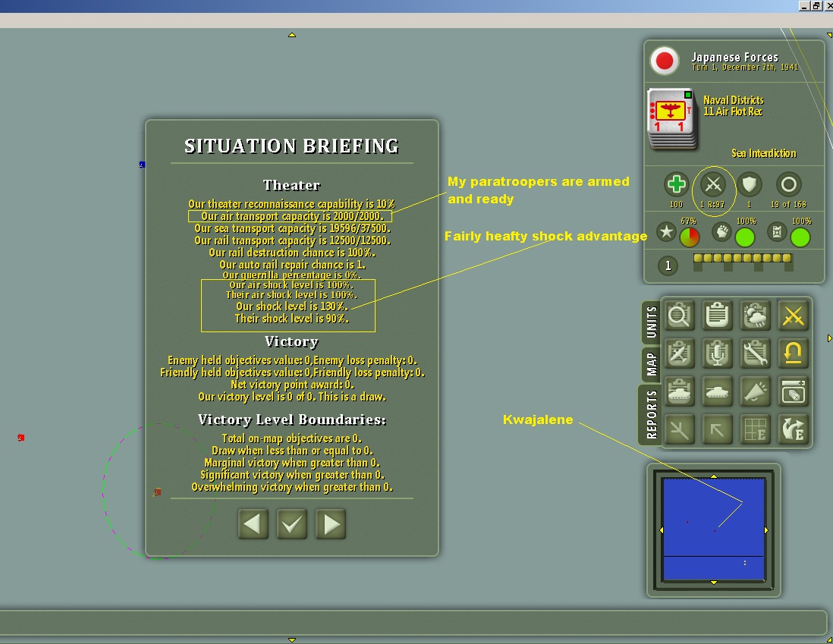The width and height of the screenshot is (833, 644).
Task: Select the 11 Air Flot Rec unit counter
Action: tap(671, 118)
